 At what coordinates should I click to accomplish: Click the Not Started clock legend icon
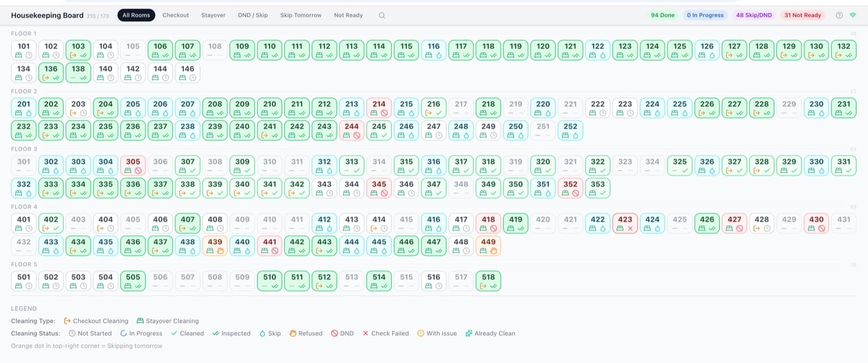(72, 333)
